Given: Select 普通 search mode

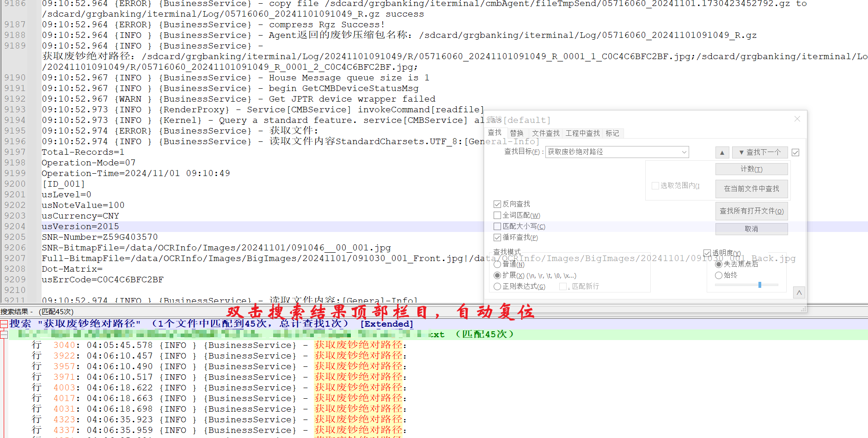Looking at the screenshot, I should pyautogui.click(x=497, y=264).
